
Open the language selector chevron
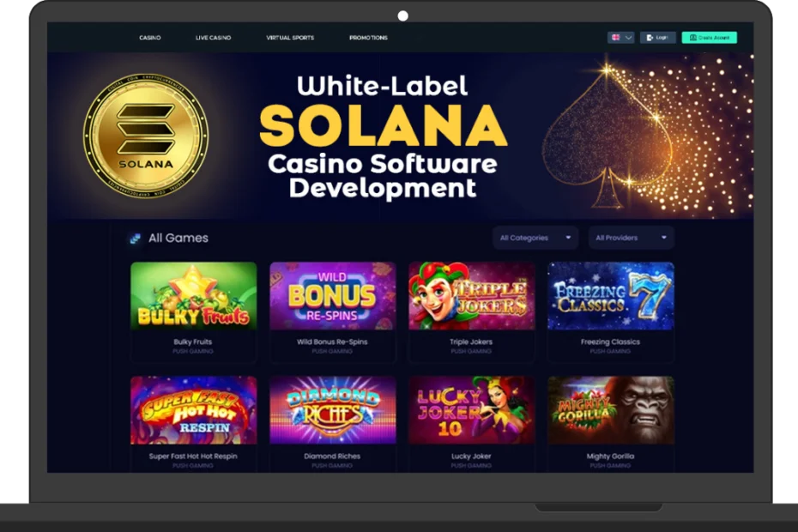(x=628, y=38)
